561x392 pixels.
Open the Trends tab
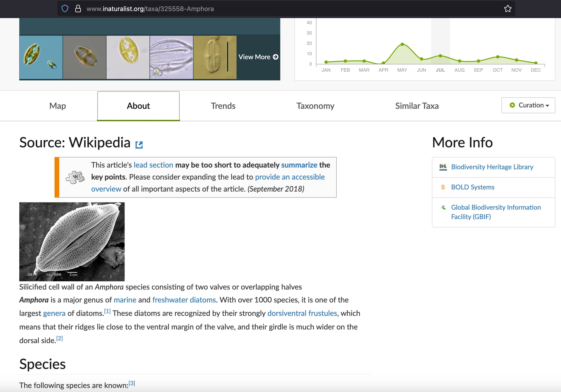[223, 106]
